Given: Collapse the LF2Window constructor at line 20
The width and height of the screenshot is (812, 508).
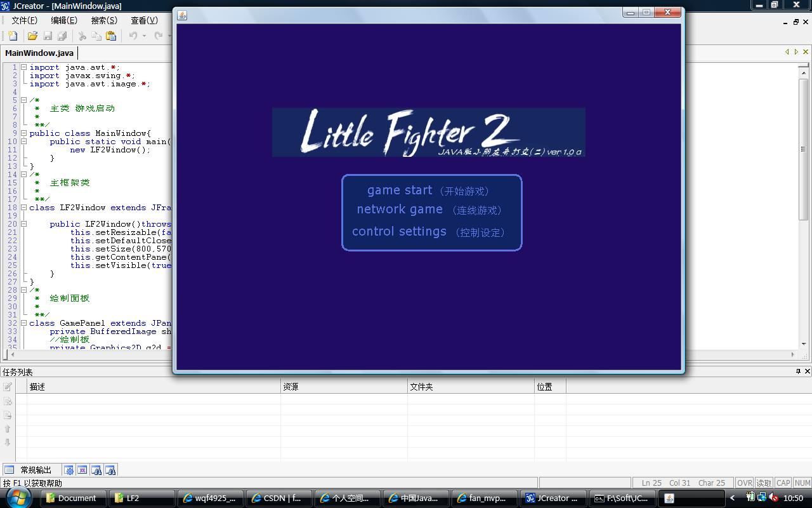Looking at the screenshot, I should pos(23,224).
